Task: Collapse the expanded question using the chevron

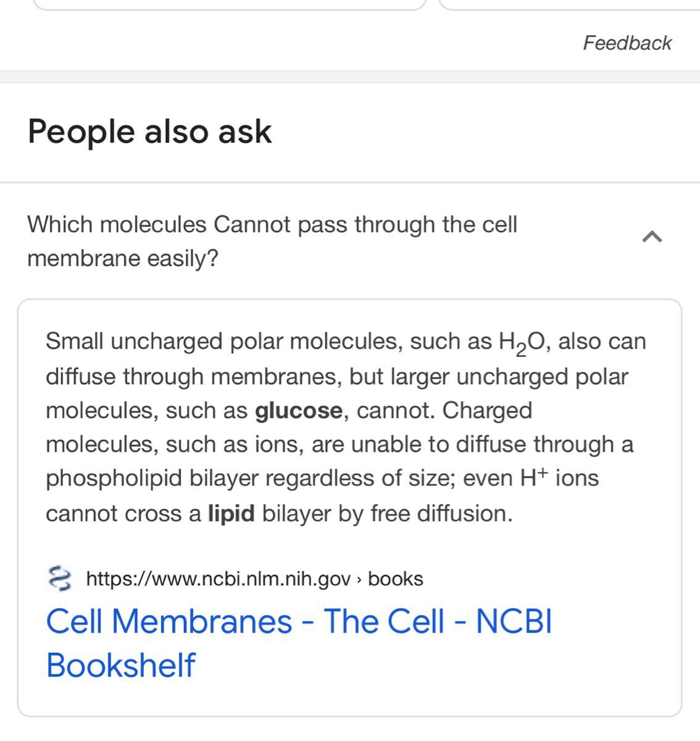Action: point(652,237)
